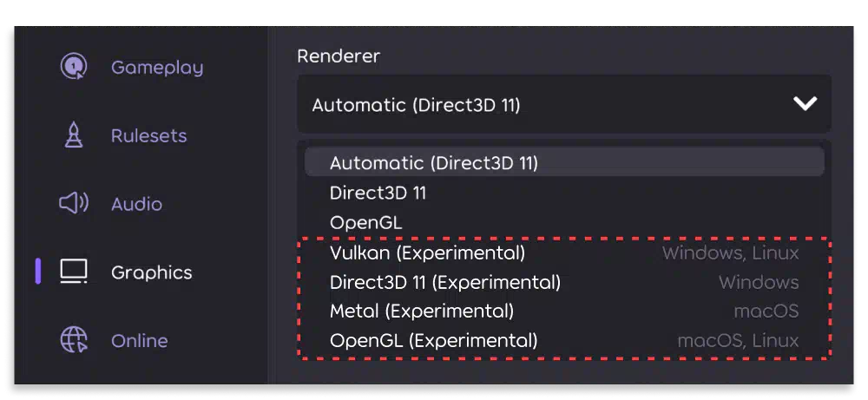Click the Rulesets chess piece icon
The image size is (868, 400).
tap(74, 135)
